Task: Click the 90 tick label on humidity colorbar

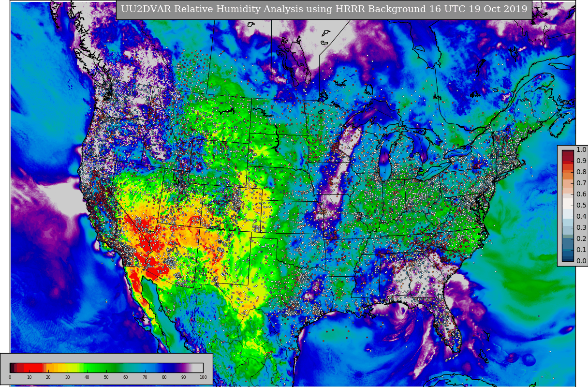Action: coord(184,377)
